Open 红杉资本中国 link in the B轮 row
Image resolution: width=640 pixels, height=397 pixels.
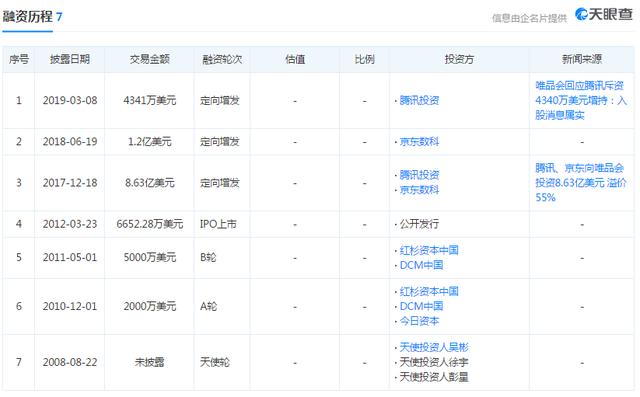429,250
